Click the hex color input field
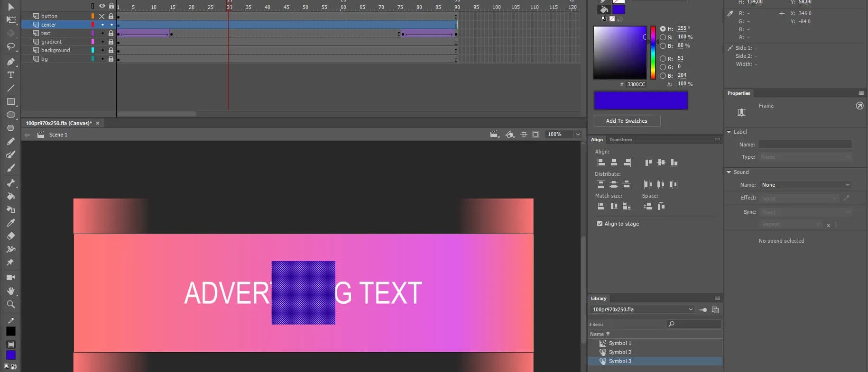This screenshot has height=372, width=868. coord(636,84)
